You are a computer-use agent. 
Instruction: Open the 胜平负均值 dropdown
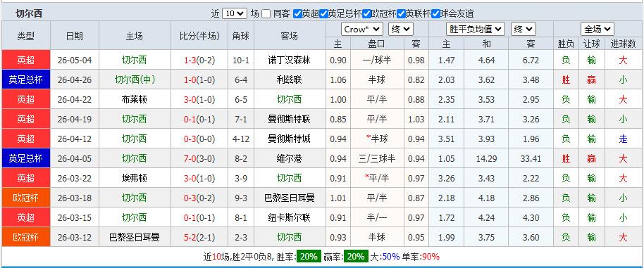(x=476, y=29)
